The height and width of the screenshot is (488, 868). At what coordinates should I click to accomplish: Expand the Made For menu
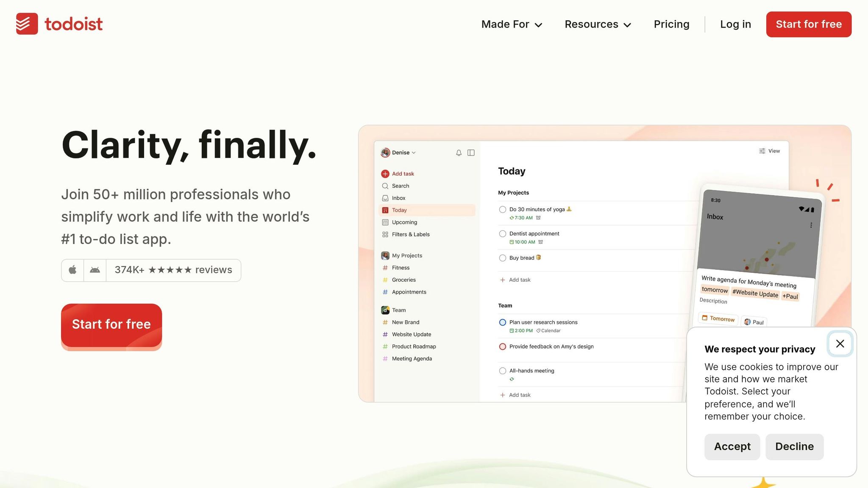[x=511, y=24]
